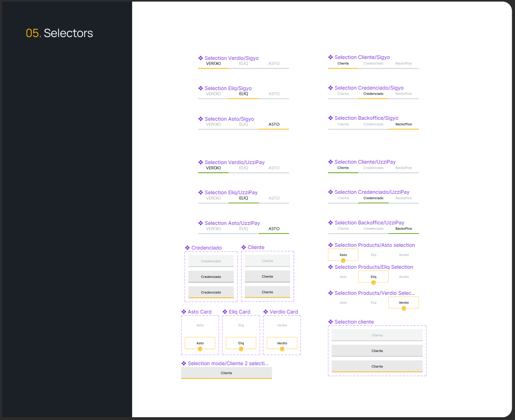Click Cliente button under Selection mode/Cliente 2
Image resolution: width=515 pixels, height=420 pixels.
pyautogui.click(x=226, y=373)
